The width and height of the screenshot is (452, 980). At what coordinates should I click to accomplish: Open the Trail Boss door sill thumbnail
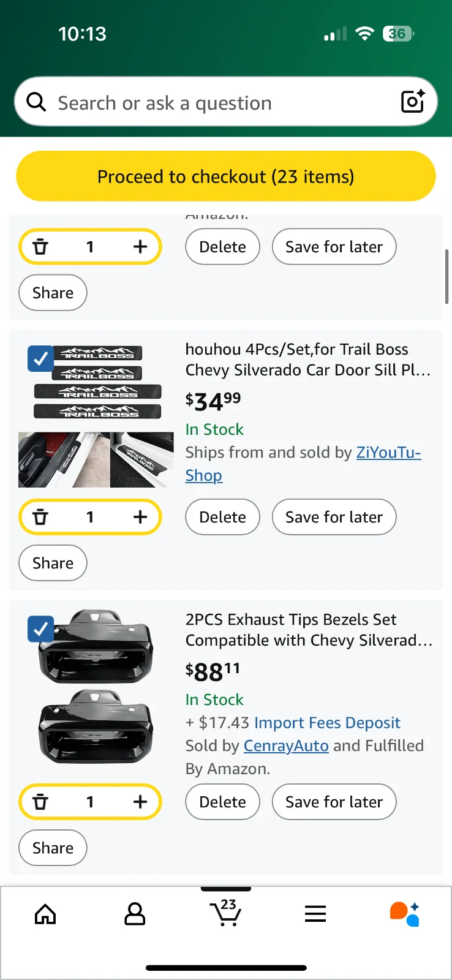coord(96,417)
